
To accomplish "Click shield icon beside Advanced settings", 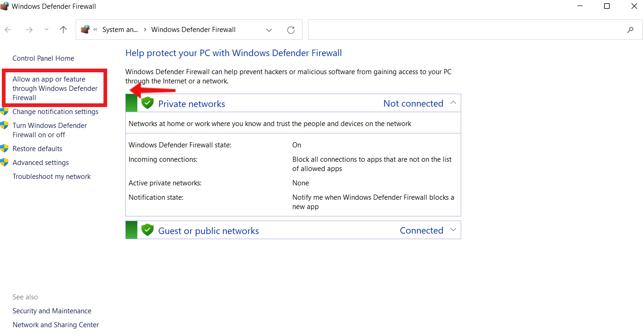I will 4,162.
